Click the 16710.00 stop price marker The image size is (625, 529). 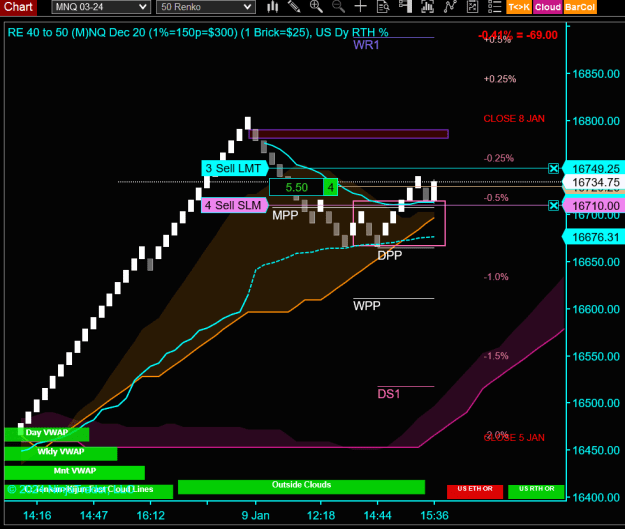594,206
